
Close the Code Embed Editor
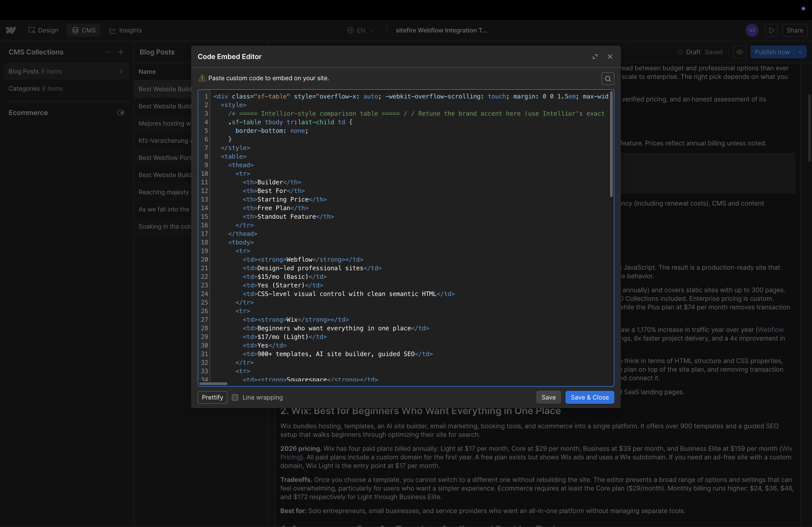(610, 57)
